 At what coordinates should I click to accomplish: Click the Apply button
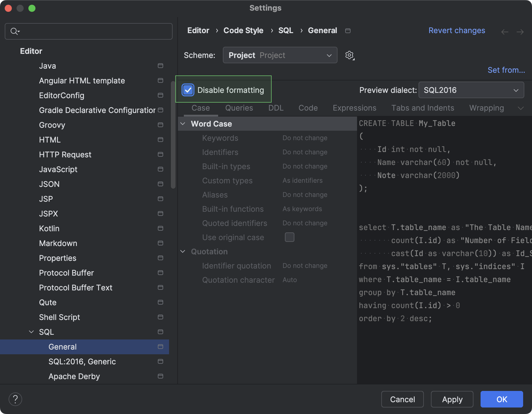[452, 399]
